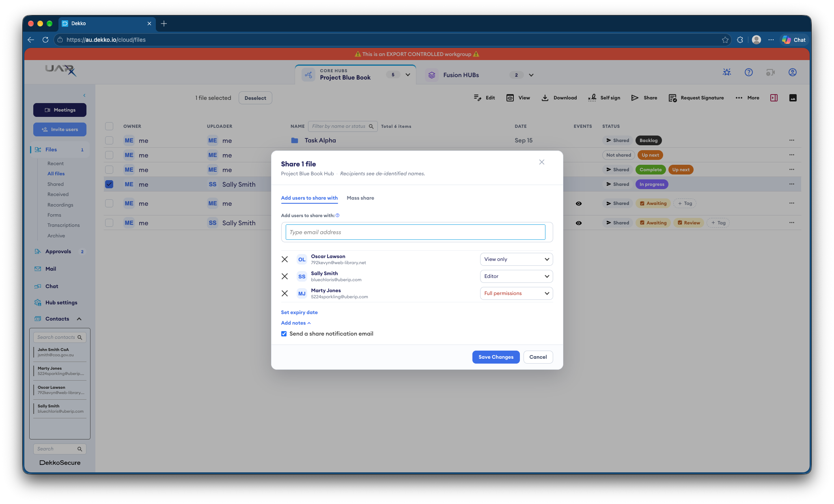Viewport: 834px width, 504px height.
Task: Expand the Project Blue Book hub dropdown
Action: [408, 75]
